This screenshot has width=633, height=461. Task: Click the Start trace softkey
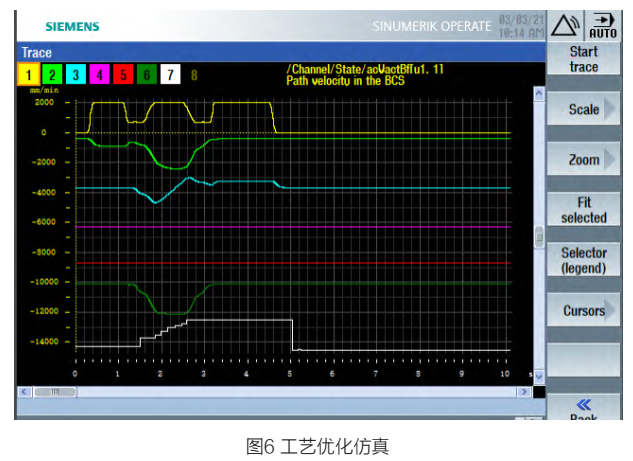583,59
